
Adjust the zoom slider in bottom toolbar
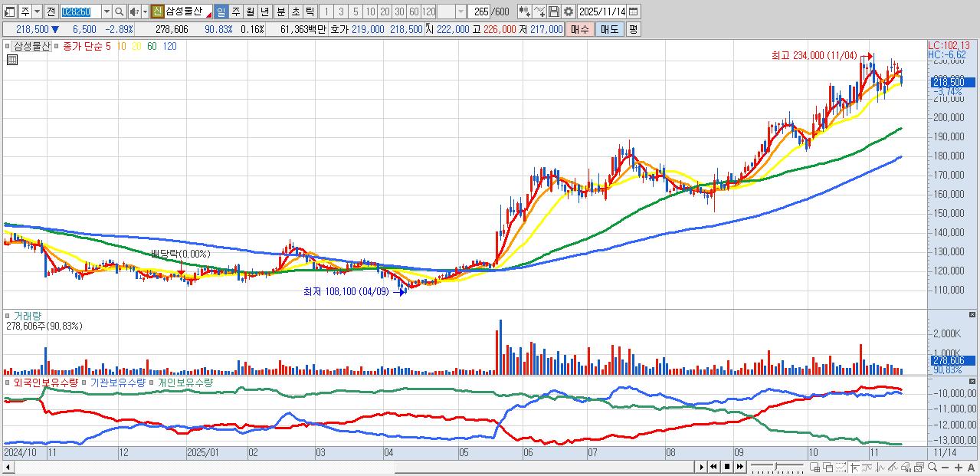click(776, 467)
